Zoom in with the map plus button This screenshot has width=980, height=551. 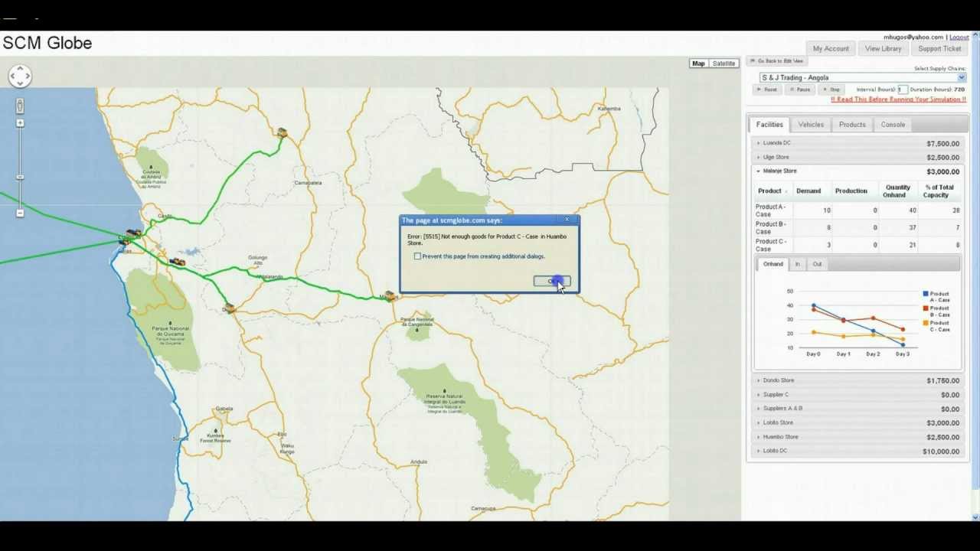tap(20, 123)
